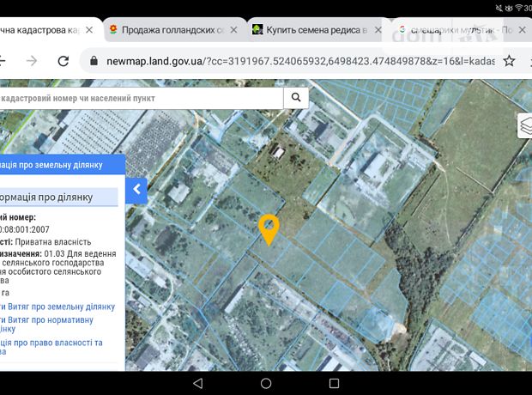Image resolution: width=532 pixels, height=395 pixels.
Task: Reload the cadastral map page
Action: (x=63, y=61)
